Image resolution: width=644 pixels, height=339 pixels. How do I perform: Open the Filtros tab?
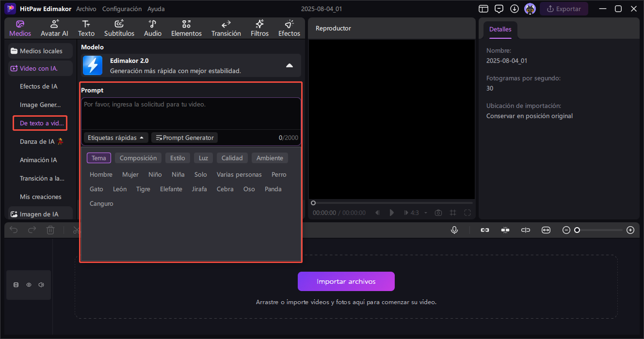tap(259, 29)
